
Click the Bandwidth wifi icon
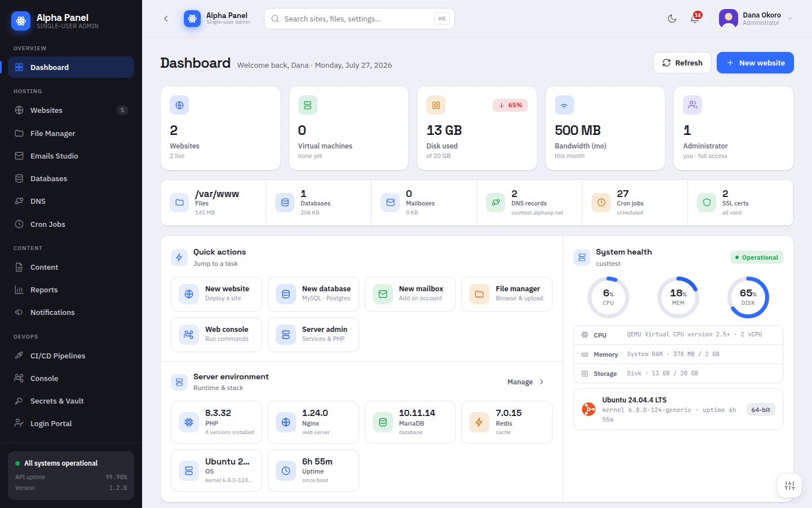pos(564,105)
